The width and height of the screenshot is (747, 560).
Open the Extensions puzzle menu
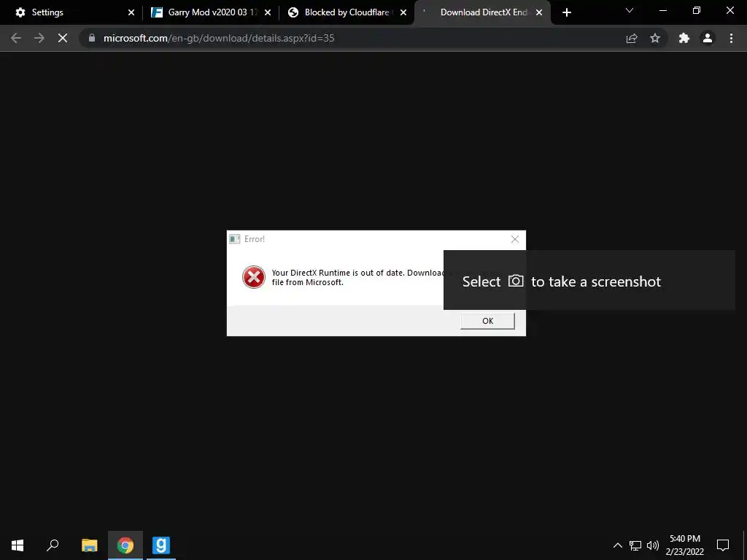684,38
